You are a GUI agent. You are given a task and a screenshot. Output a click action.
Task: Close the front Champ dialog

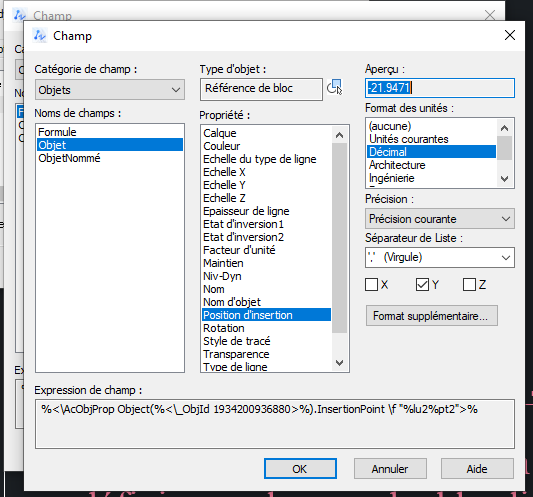pyautogui.click(x=510, y=35)
